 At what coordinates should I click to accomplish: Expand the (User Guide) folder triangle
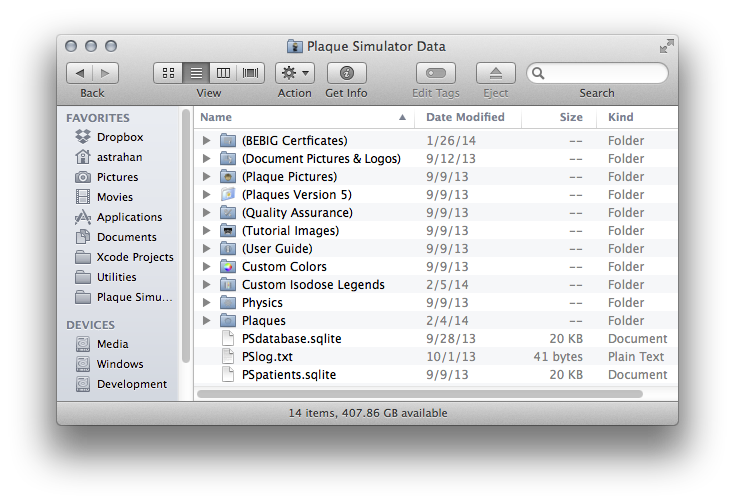tap(206, 248)
